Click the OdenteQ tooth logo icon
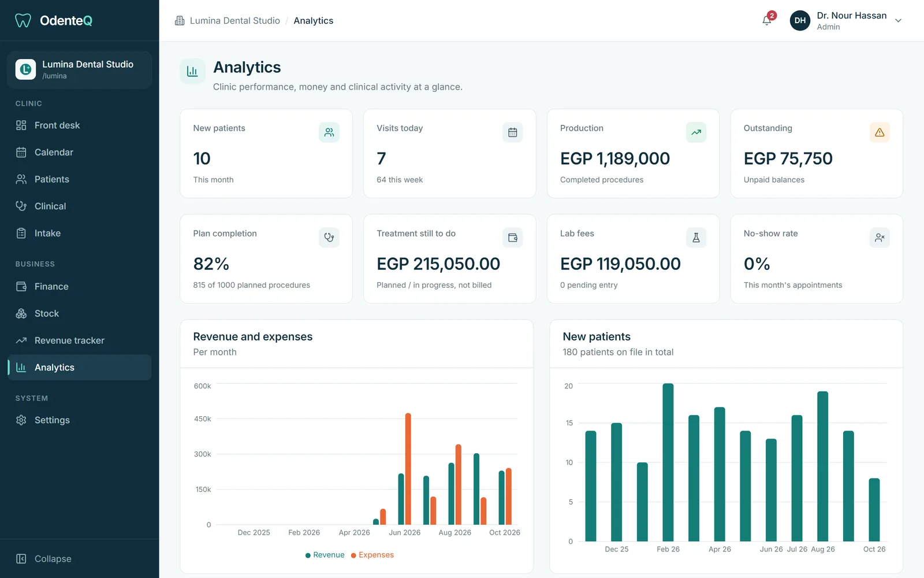 [x=23, y=21]
